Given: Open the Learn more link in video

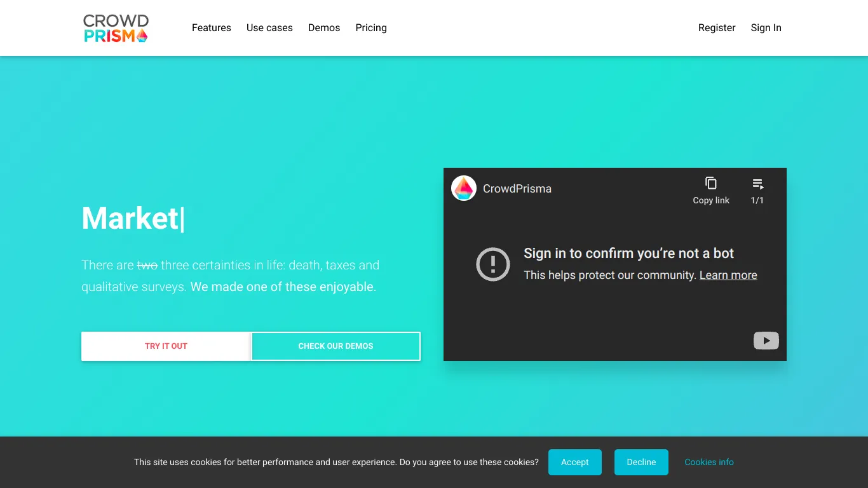Looking at the screenshot, I should [728, 275].
